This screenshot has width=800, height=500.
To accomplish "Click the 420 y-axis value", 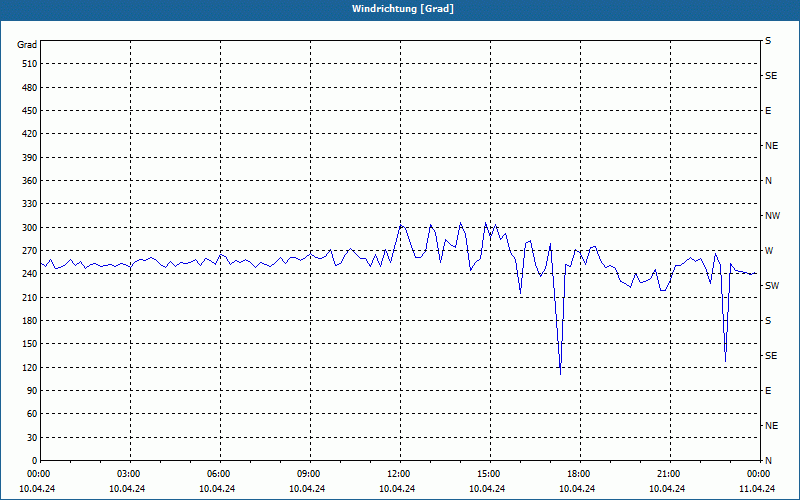I will click(30, 134).
